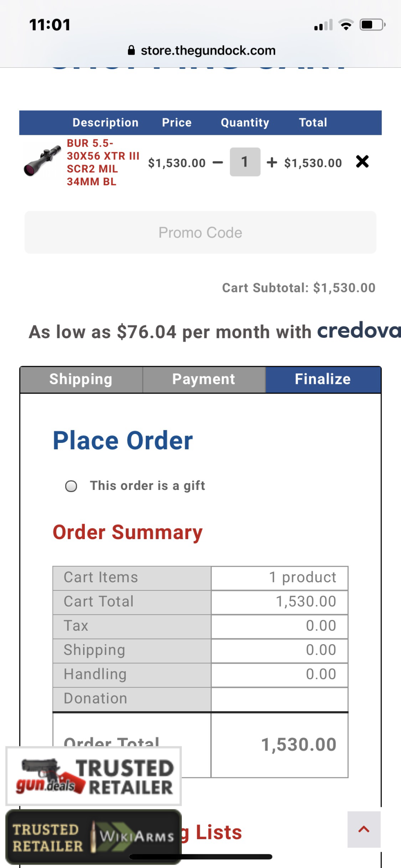
Task: Tap the back-to-top chevron arrow button
Action: [364, 829]
